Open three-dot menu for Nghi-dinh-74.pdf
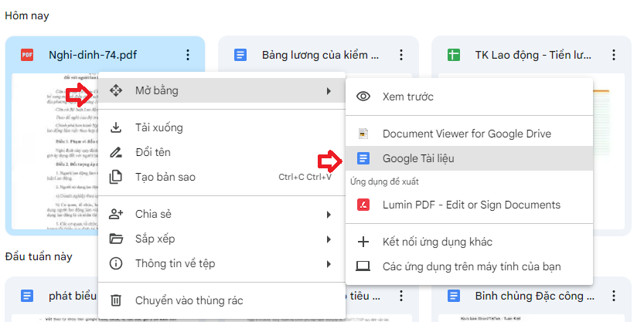Image resolution: width=644 pixels, height=322 pixels. point(187,55)
